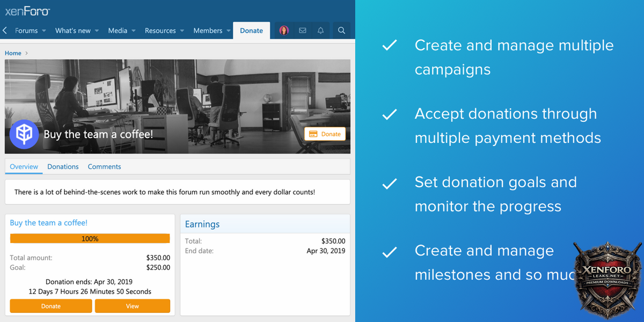Open search with the magnifier icon
The width and height of the screenshot is (644, 322).
tap(341, 31)
